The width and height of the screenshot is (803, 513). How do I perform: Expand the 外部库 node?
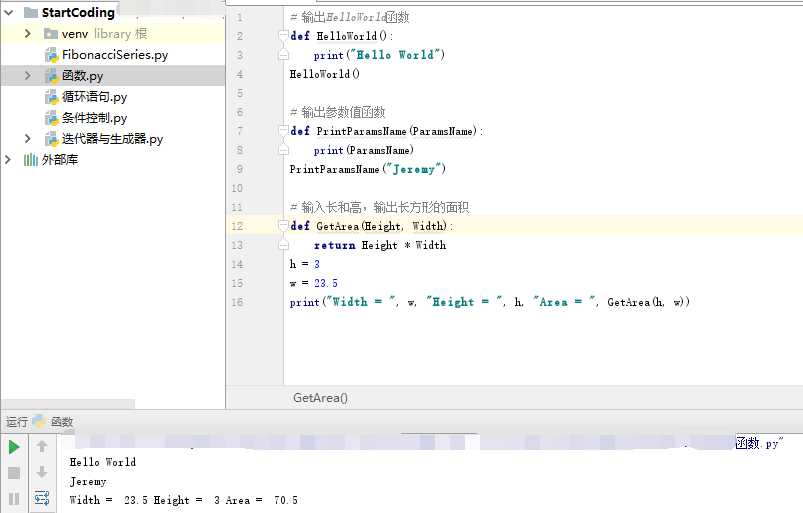[x=8, y=160]
